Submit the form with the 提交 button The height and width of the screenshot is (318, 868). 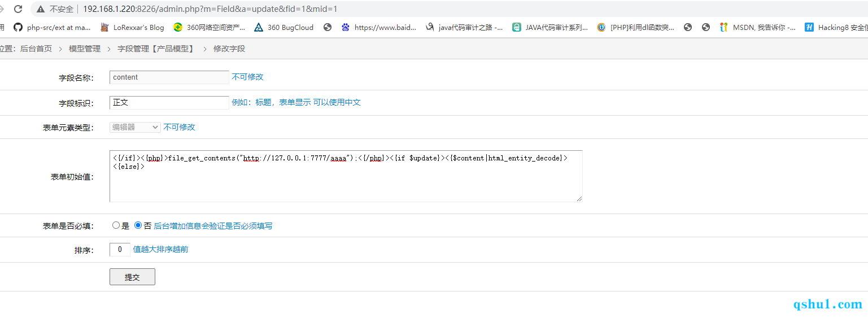click(x=132, y=277)
